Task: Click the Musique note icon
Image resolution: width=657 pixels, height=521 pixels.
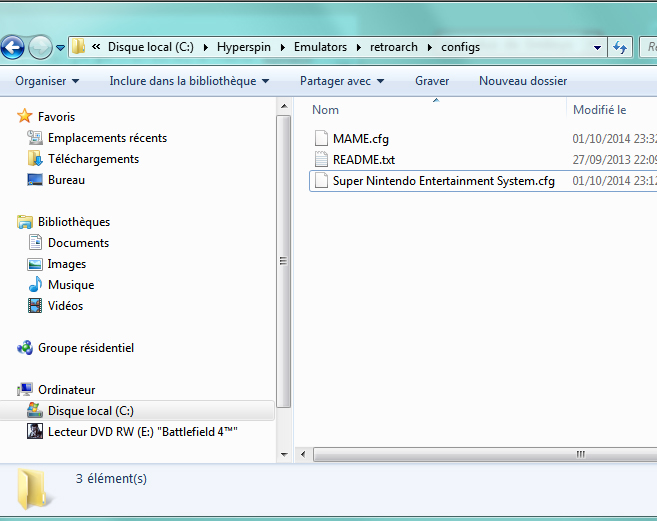Action: (x=35, y=284)
